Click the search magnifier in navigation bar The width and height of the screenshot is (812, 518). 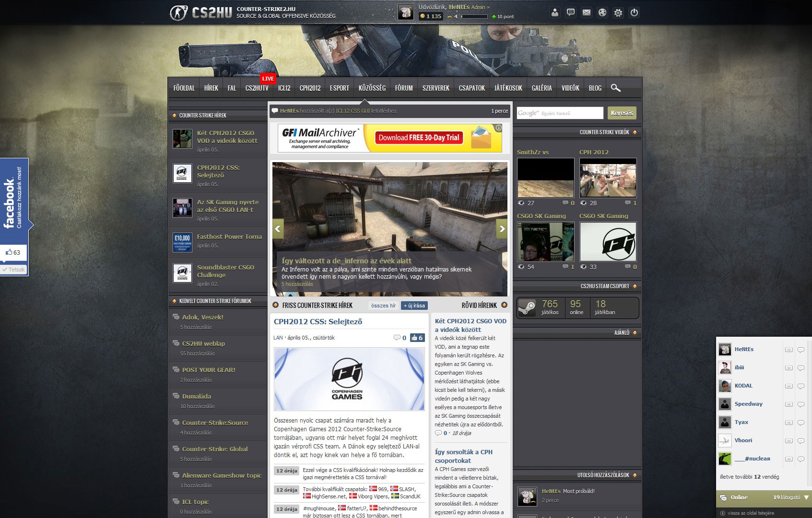[616, 88]
